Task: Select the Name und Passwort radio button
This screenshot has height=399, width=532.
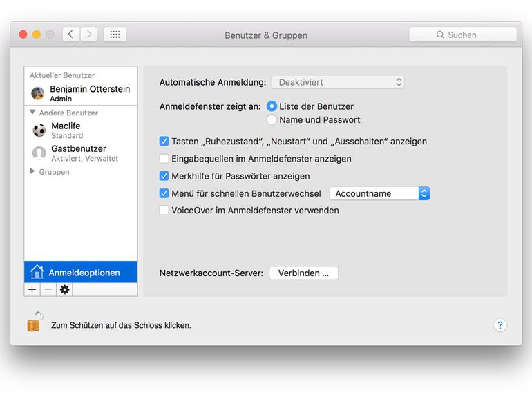Action: pos(272,120)
